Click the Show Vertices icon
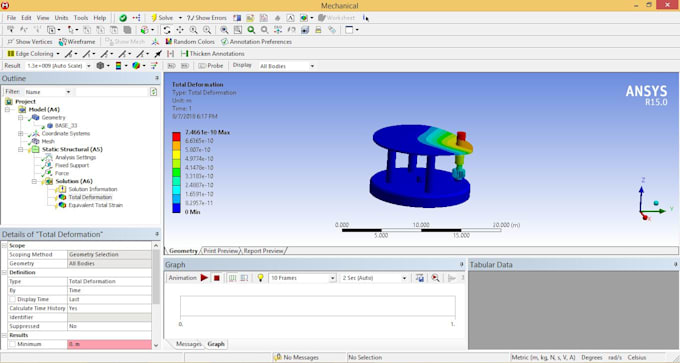The width and height of the screenshot is (680, 363). [x=10, y=42]
